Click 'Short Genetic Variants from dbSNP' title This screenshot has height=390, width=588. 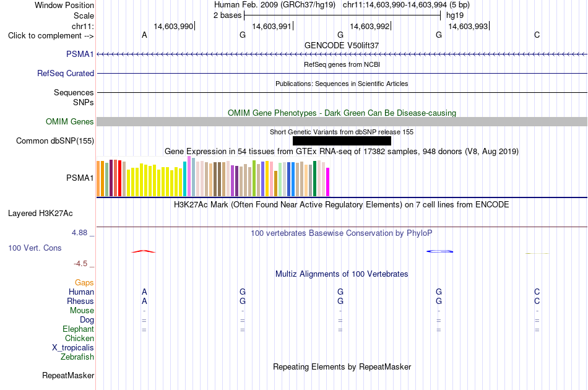[x=342, y=132]
